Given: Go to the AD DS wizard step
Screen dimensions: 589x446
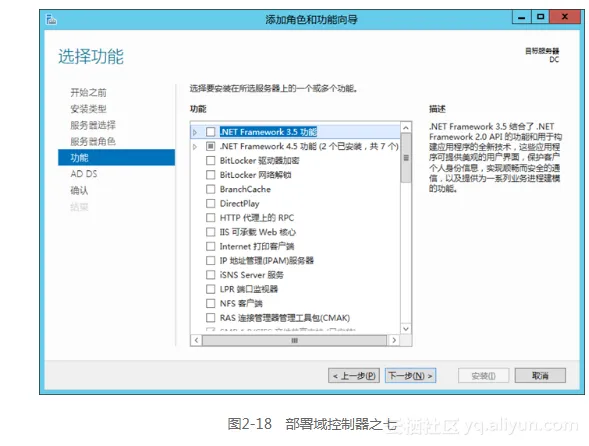Looking at the screenshot, I should pyautogui.click(x=83, y=174).
